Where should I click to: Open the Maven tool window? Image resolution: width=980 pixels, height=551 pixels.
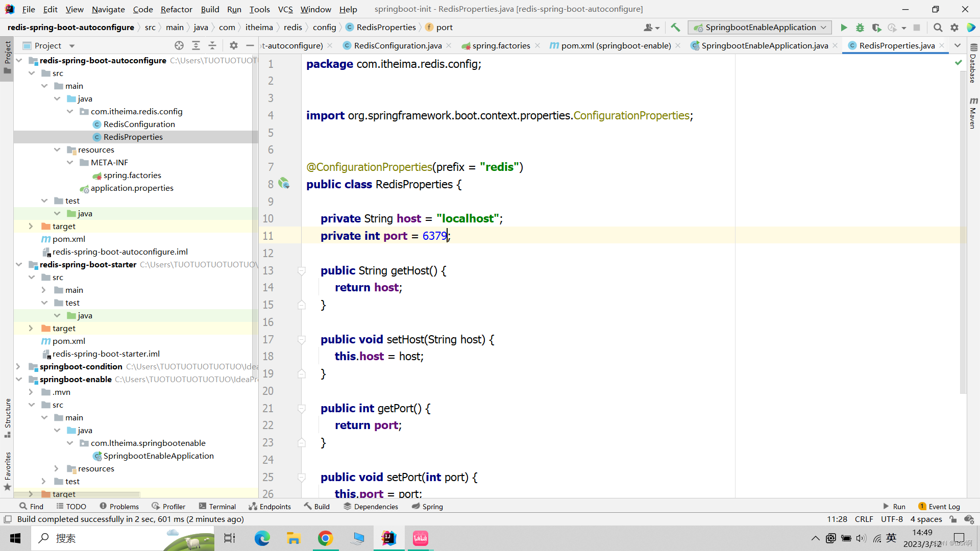973,113
